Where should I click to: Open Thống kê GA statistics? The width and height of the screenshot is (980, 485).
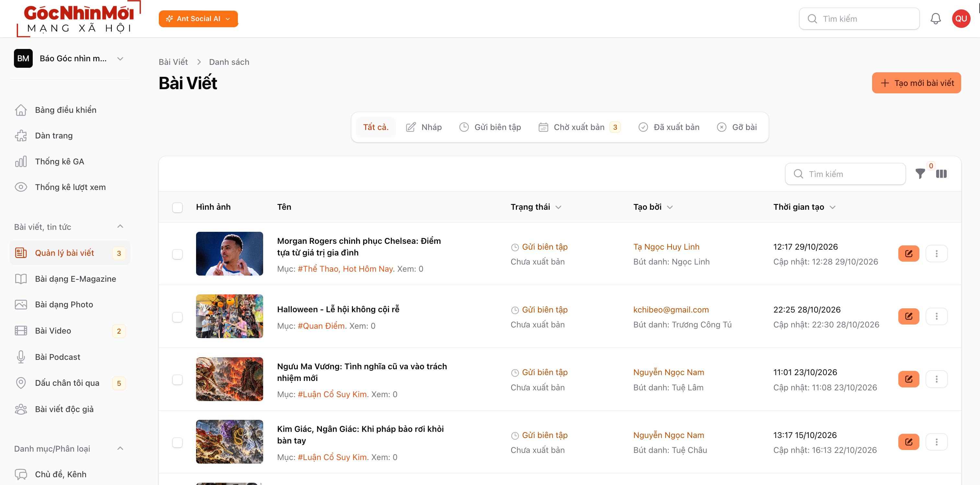70,161
